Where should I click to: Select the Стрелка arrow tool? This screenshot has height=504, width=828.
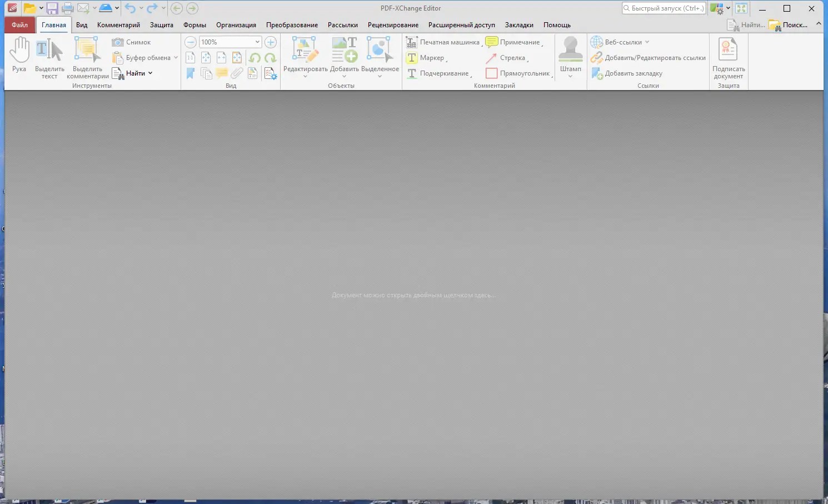coord(506,58)
